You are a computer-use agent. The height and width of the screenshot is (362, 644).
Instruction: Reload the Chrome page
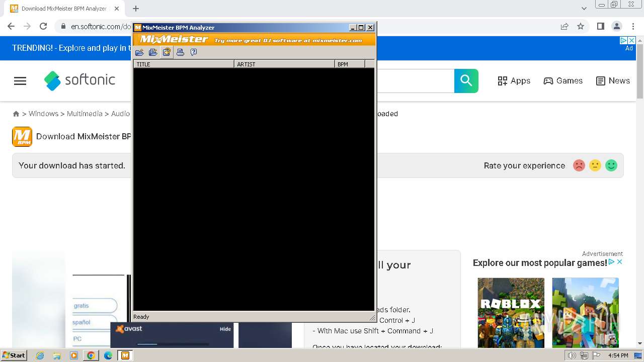(x=43, y=26)
